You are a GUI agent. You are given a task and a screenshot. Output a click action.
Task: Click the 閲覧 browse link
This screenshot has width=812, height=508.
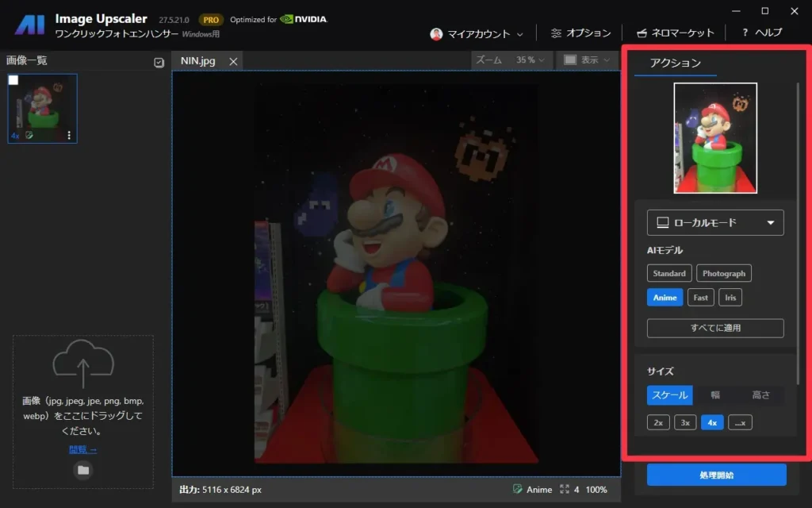tap(82, 449)
